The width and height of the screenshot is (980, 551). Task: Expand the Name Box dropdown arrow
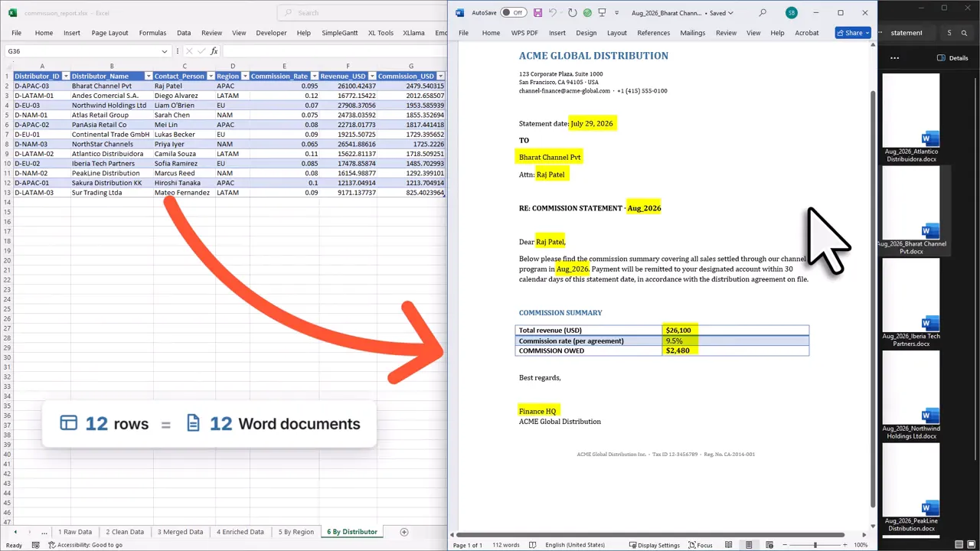pos(165,51)
